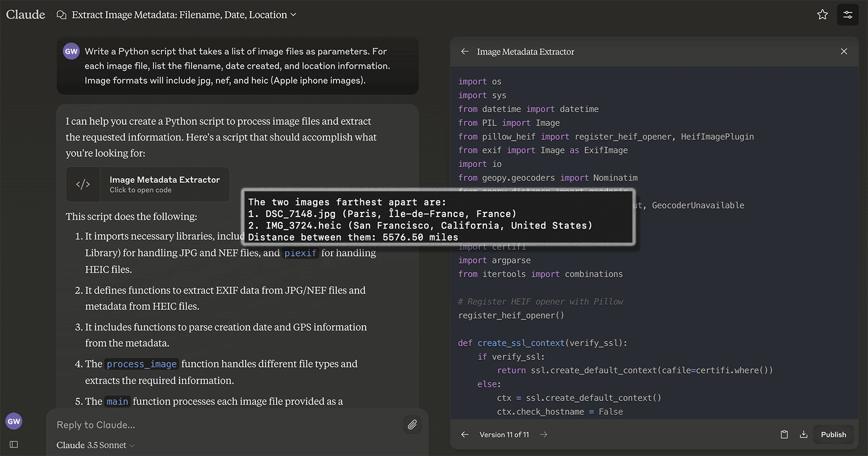Click the 'import os' code line

coord(480,82)
